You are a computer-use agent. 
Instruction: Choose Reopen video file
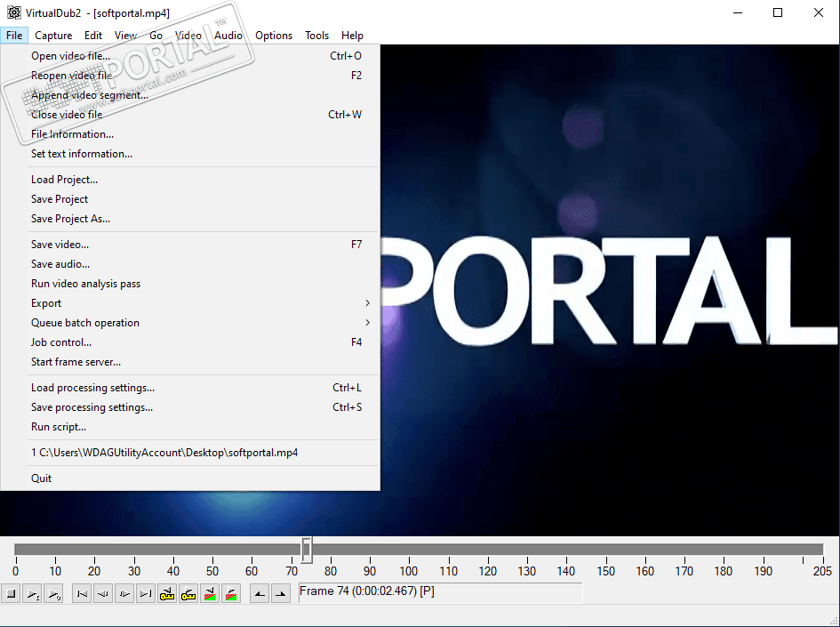point(190,76)
